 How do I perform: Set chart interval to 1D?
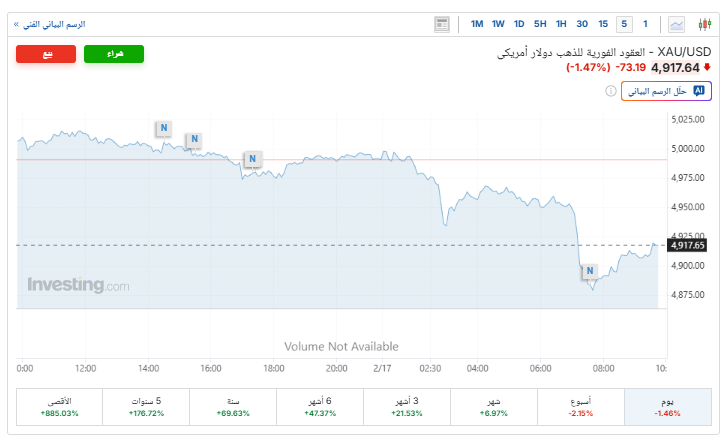tap(519, 24)
